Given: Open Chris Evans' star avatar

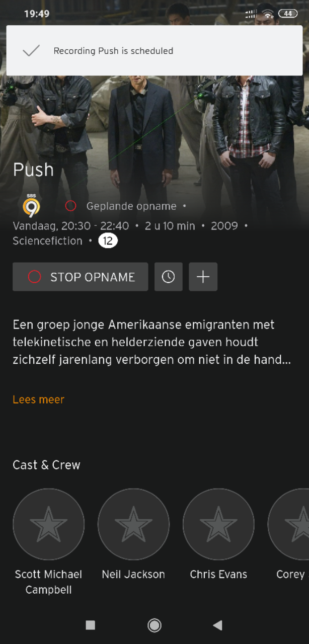Looking at the screenshot, I should coord(218,524).
